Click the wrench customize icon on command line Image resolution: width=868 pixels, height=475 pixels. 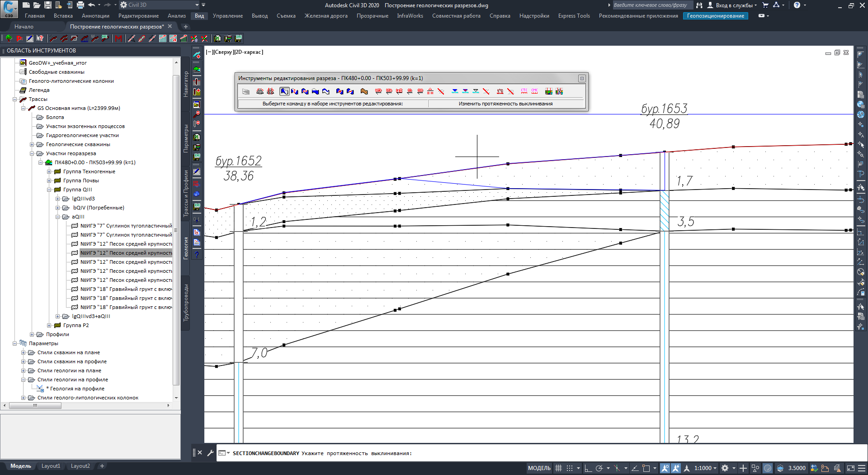(x=210, y=453)
